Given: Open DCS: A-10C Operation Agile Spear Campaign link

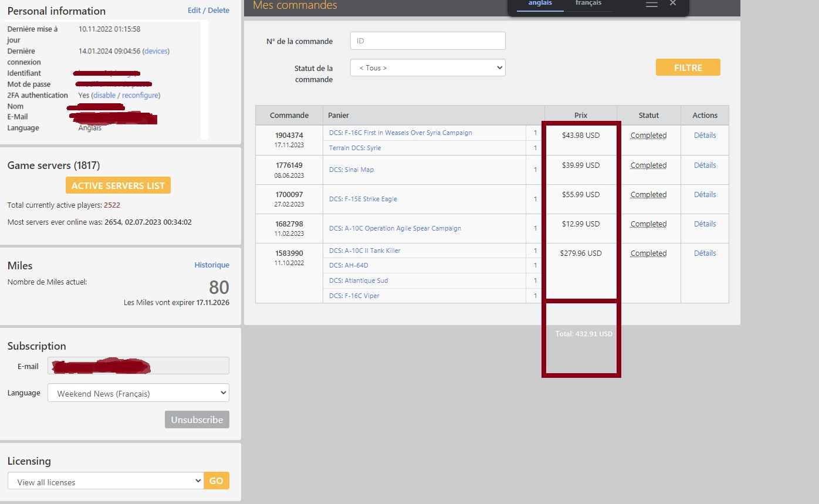Looking at the screenshot, I should 395,228.
